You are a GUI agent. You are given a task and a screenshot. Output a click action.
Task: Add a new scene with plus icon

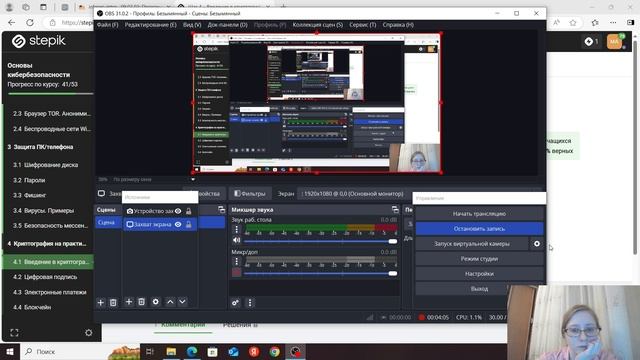click(100, 302)
